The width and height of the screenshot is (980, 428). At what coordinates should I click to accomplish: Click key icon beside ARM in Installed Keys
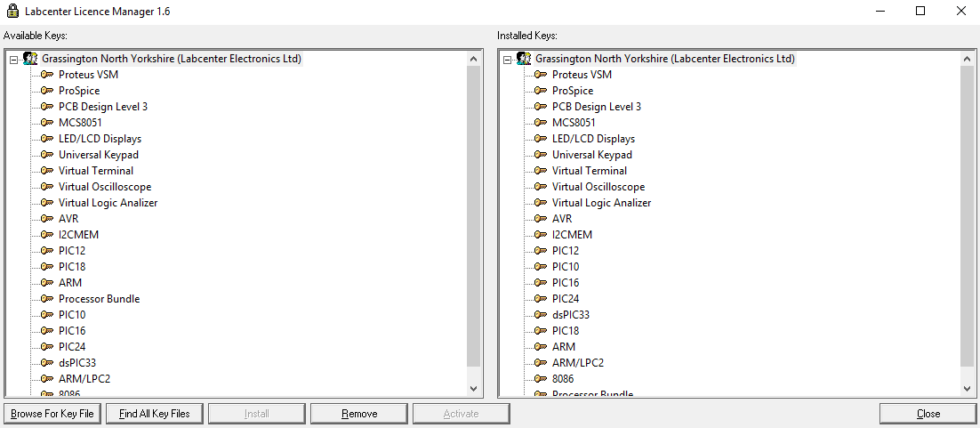[x=542, y=347]
